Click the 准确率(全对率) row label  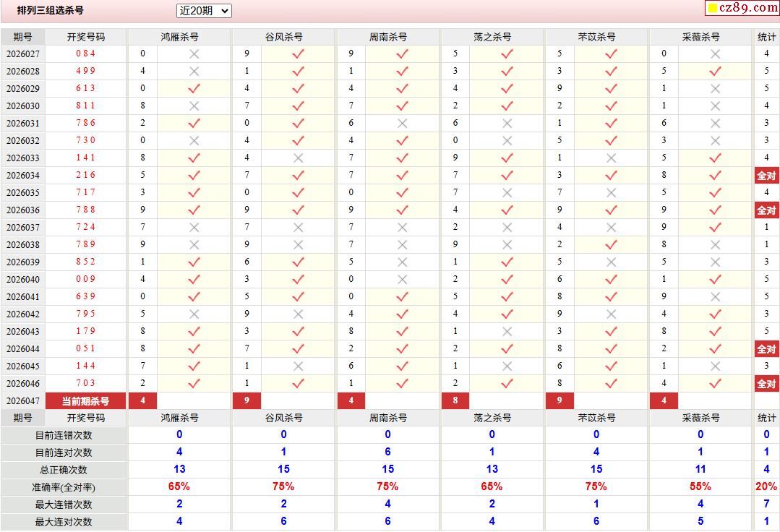coord(64,487)
